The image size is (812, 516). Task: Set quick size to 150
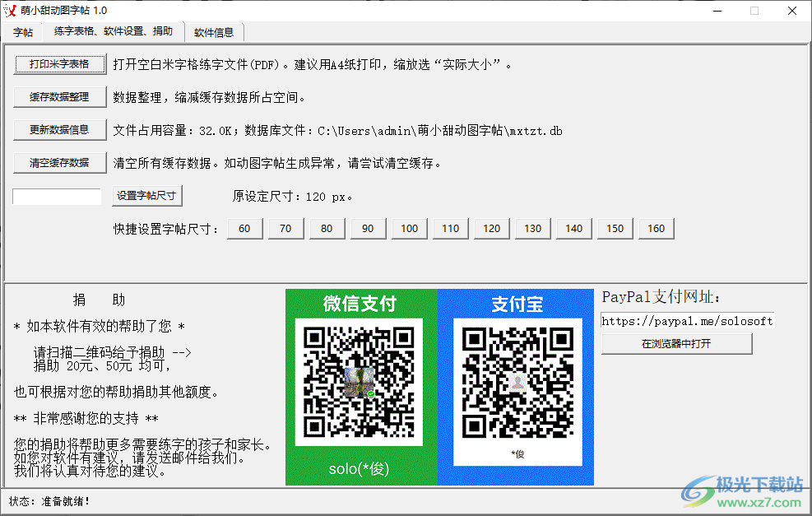pyautogui.click(x=615, y=229)
